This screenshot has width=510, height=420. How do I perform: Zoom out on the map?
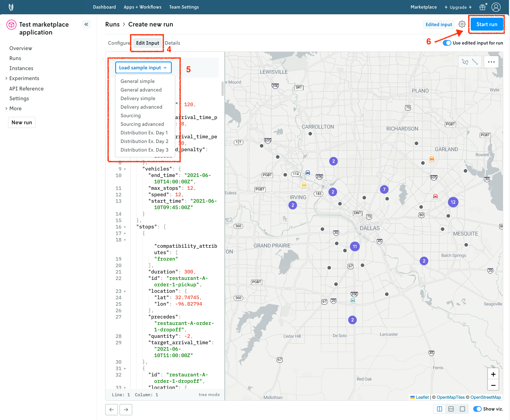click(493, 385)
